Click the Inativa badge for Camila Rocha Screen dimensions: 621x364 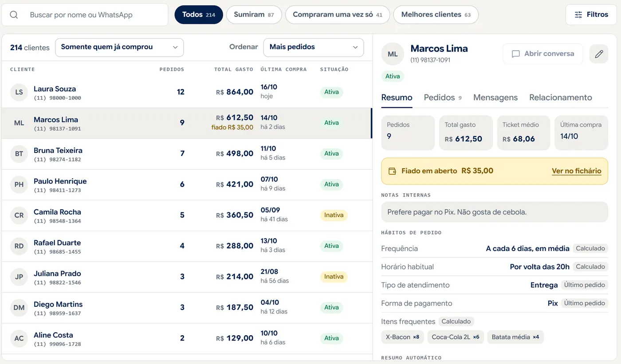(x=334, y=215)
